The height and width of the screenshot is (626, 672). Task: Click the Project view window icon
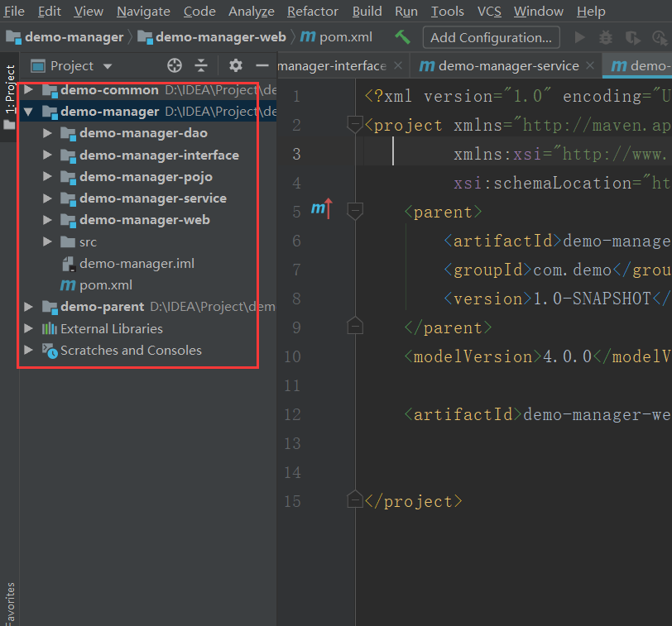click(38, 66)
